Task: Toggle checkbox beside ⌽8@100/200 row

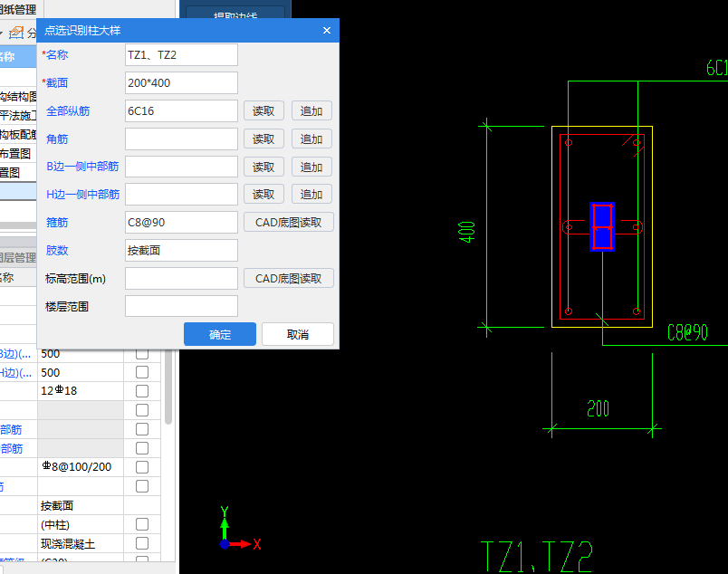Action: pos(142,467)
